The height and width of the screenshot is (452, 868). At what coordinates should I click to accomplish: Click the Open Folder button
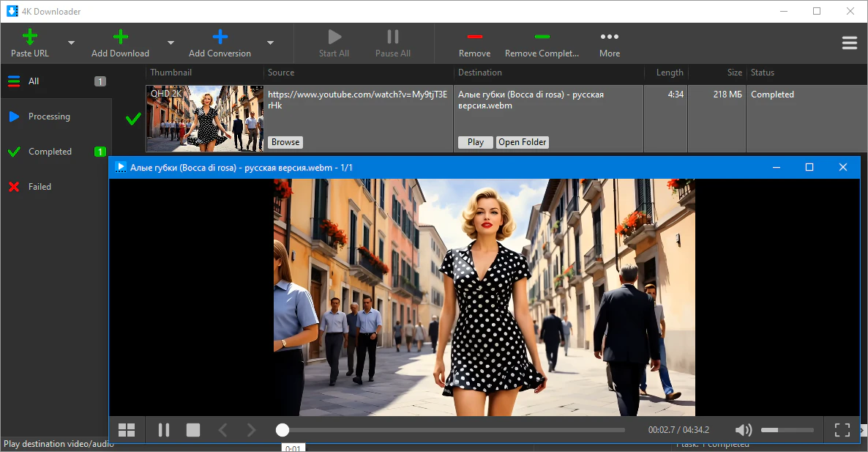pyautogui.click(x=523, y=142)
